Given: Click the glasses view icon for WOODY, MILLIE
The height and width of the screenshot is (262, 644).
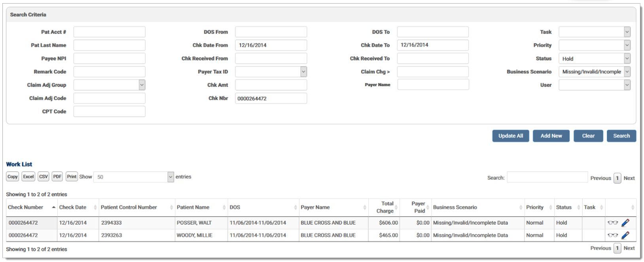Looking at the screenshot, I should pyautogui.click(x=612, y=235).
